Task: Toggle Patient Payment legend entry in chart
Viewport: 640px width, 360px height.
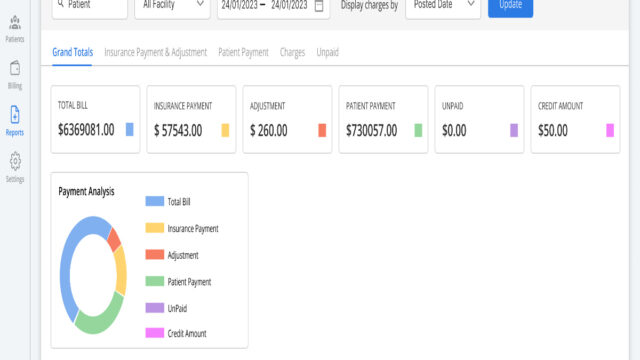Action: click(178, 281)
